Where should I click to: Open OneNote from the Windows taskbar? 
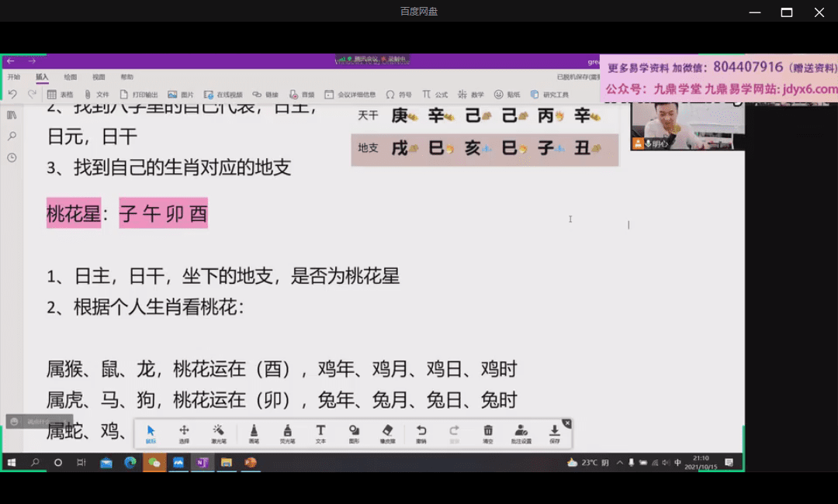point(202,463)
